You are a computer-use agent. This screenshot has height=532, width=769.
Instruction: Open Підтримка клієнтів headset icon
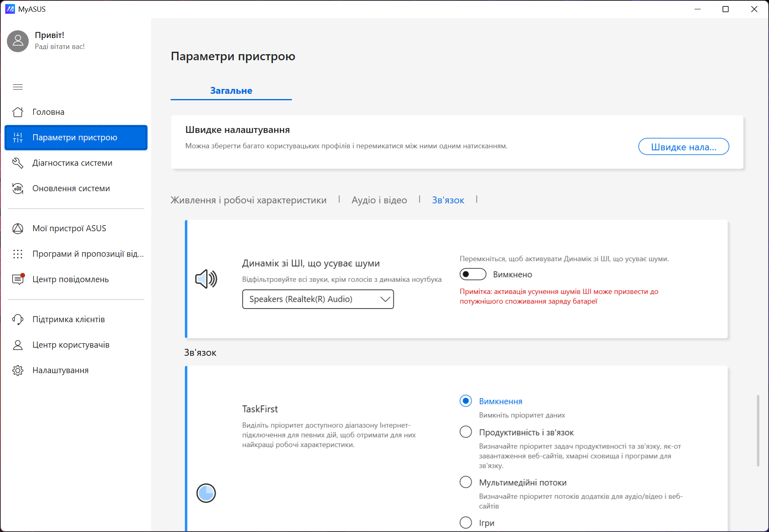tap(18, 319)
